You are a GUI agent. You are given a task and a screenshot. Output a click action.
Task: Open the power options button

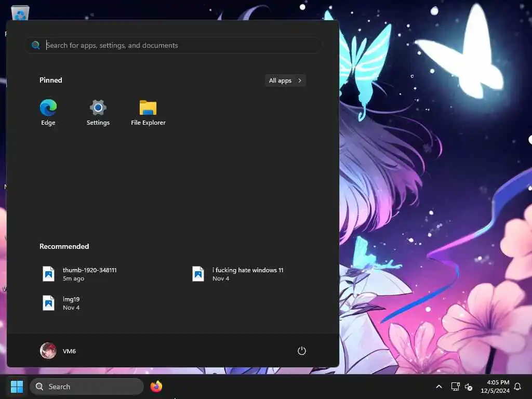[x=302, y=351]
